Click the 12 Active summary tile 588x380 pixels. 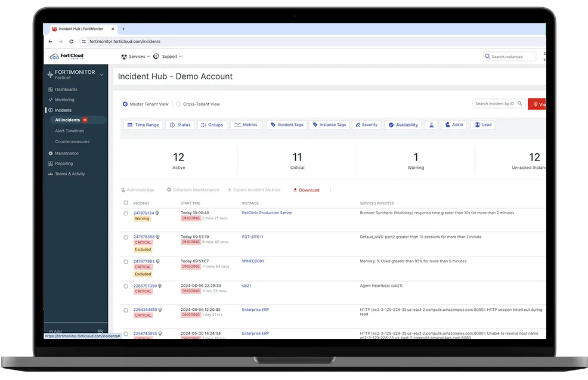click(x=178, y=161)
